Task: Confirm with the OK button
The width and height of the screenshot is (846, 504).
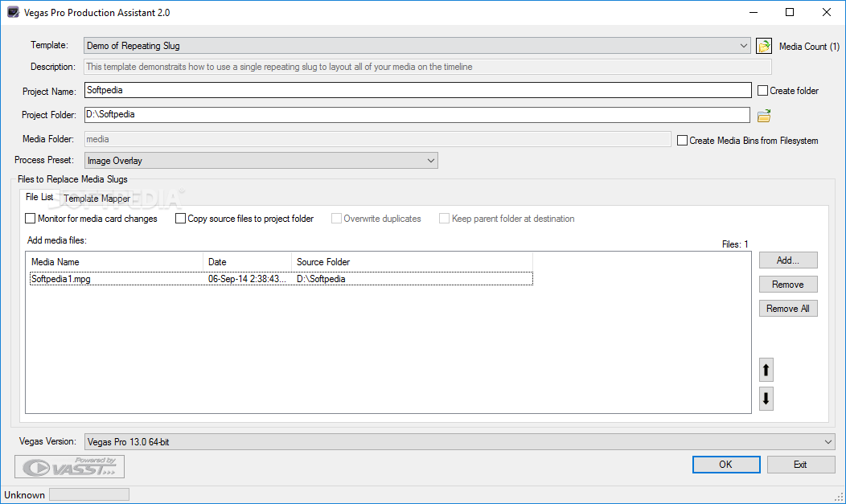Action: pos(726,465)
